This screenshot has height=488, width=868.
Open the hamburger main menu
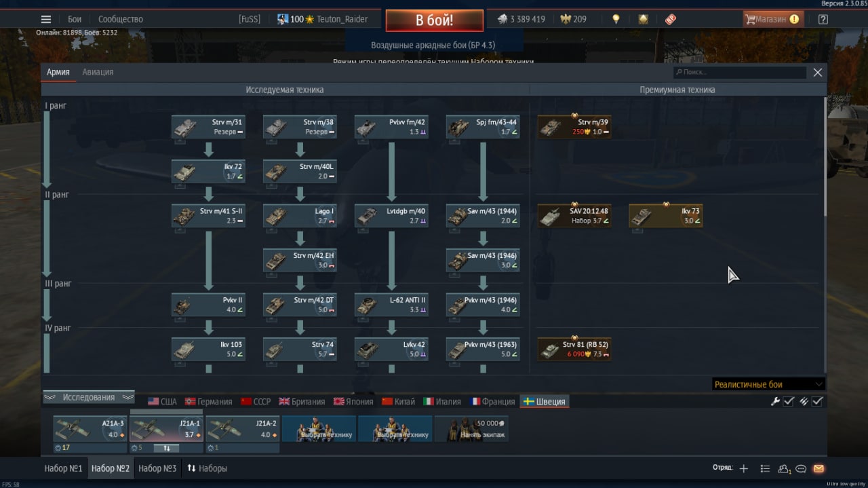point(46,19)
